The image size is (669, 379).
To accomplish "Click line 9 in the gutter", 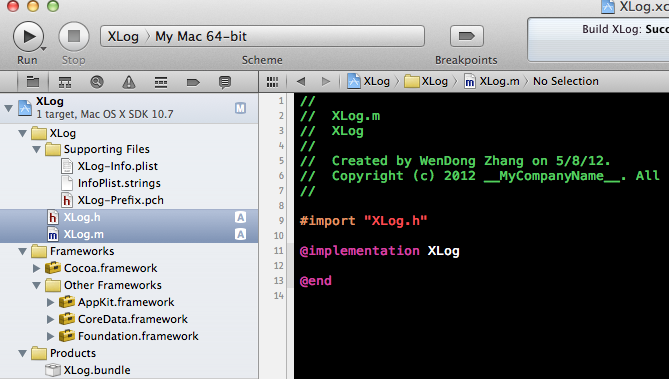I will 281,221.
